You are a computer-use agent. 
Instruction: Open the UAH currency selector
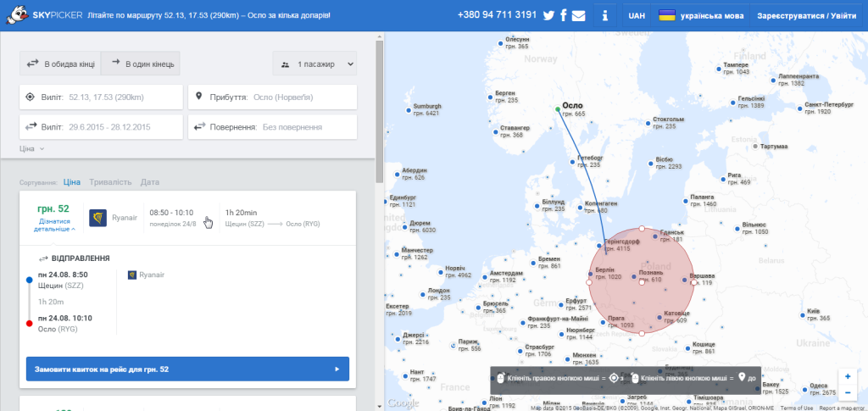click(x=637, y=15)
